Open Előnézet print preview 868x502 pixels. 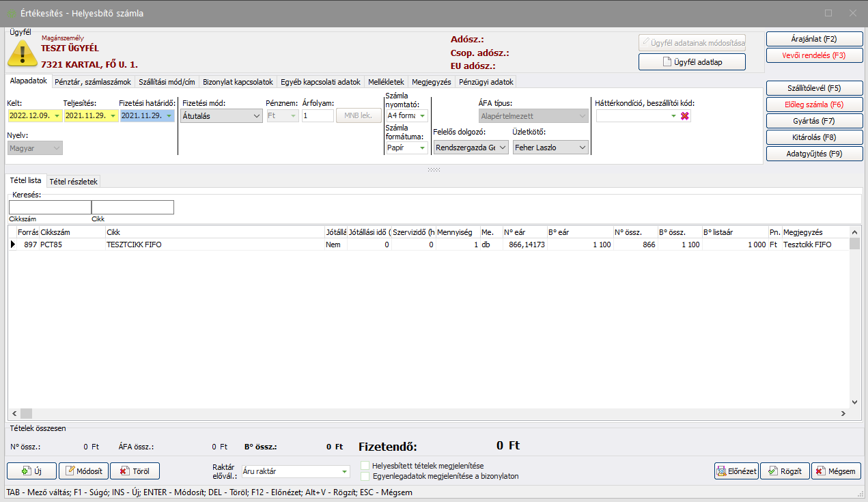(736, 471)
